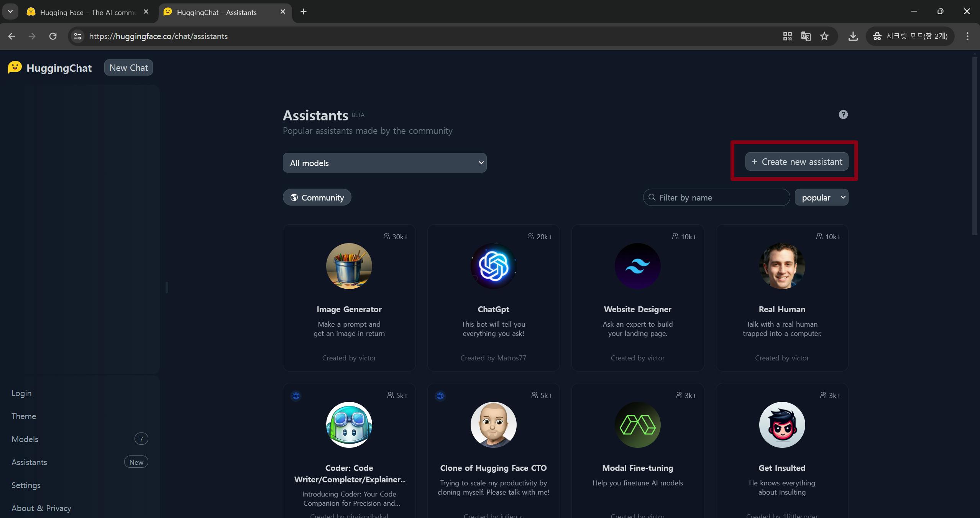View site information icon in address bar
Image resolution: width=980 pixels, height=518 pixels.
tap(78, 36)
